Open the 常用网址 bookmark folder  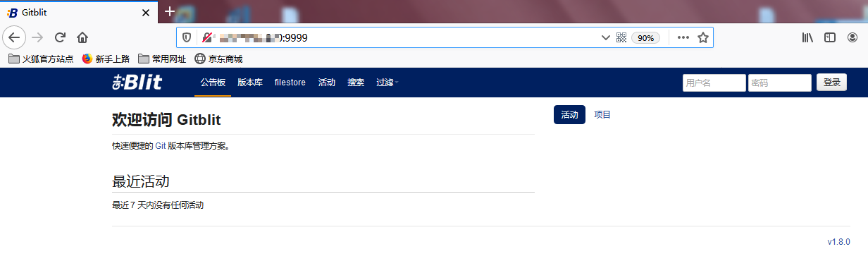pos(162,59)
